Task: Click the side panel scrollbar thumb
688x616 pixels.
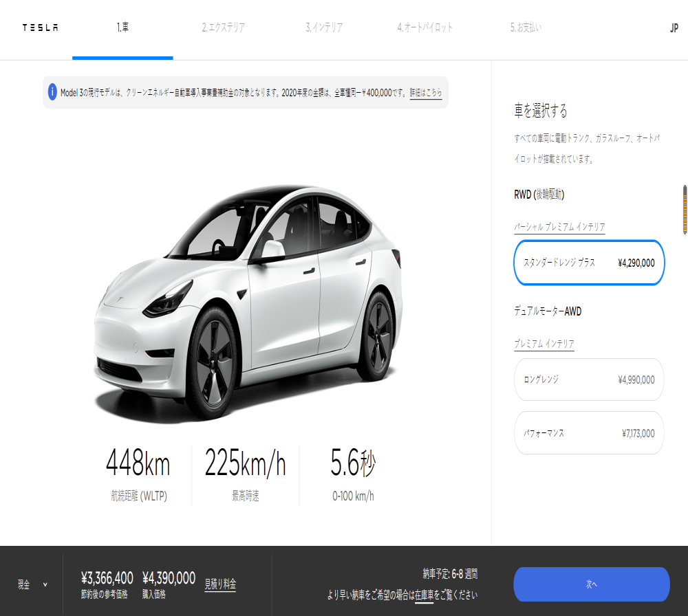Action: click(x=685, y=210)
